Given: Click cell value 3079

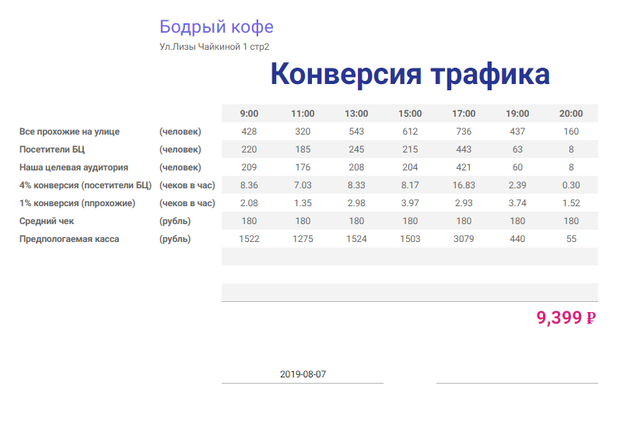Looking at the screenshot, I should click(464, 239).
